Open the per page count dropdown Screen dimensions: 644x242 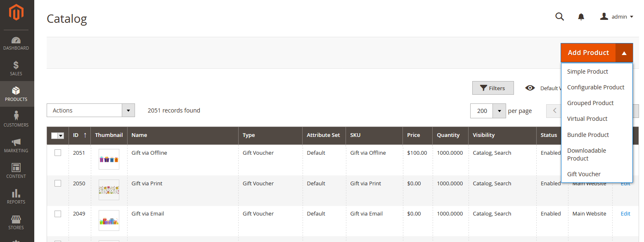pos(500,111)
